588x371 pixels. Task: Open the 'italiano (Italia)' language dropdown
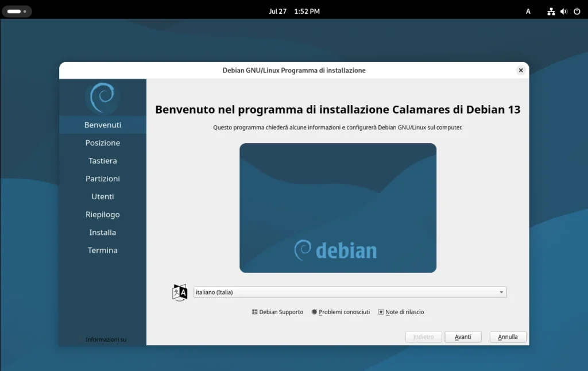[350, 292]
